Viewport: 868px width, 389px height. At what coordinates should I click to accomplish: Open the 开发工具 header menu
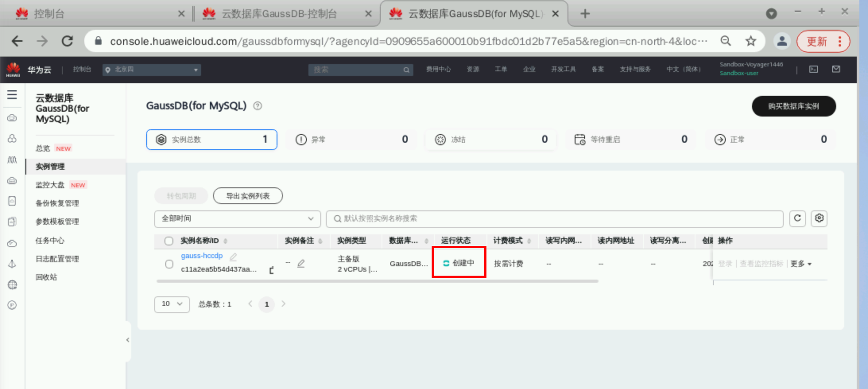pos(563,69)
